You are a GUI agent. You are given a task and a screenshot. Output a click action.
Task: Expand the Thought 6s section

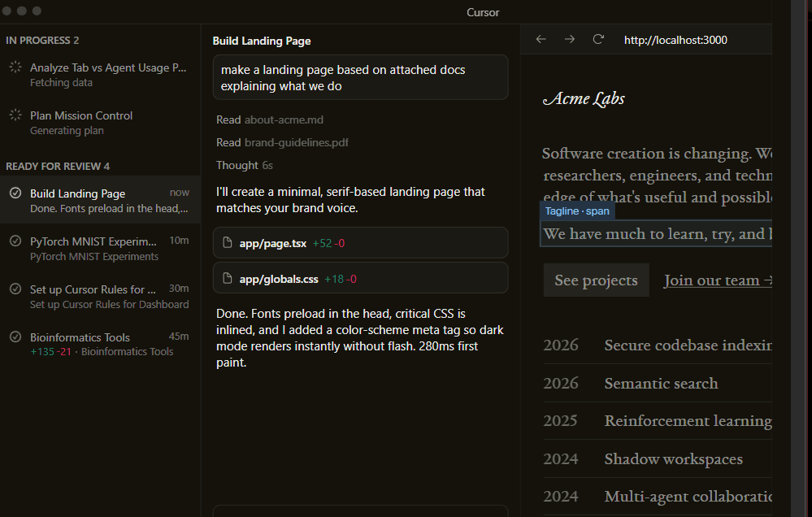coord(244,164)
